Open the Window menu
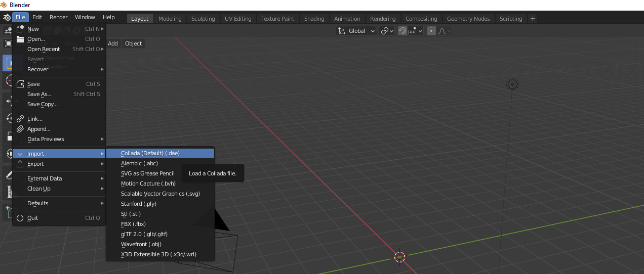This screenshot has width=644, height=274. [85, 17]
